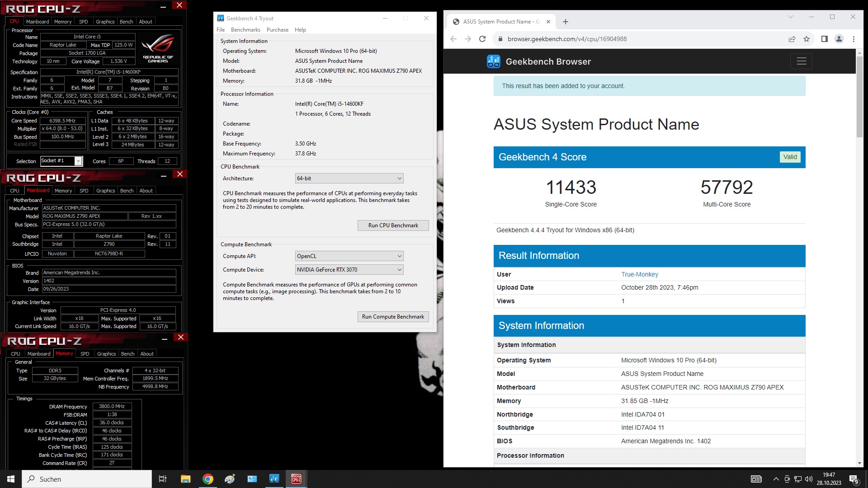Open Chrome's three-dot menu
The width and height of the screenshot is (868, 488).
pyautogui.click(x=854, y=39)
